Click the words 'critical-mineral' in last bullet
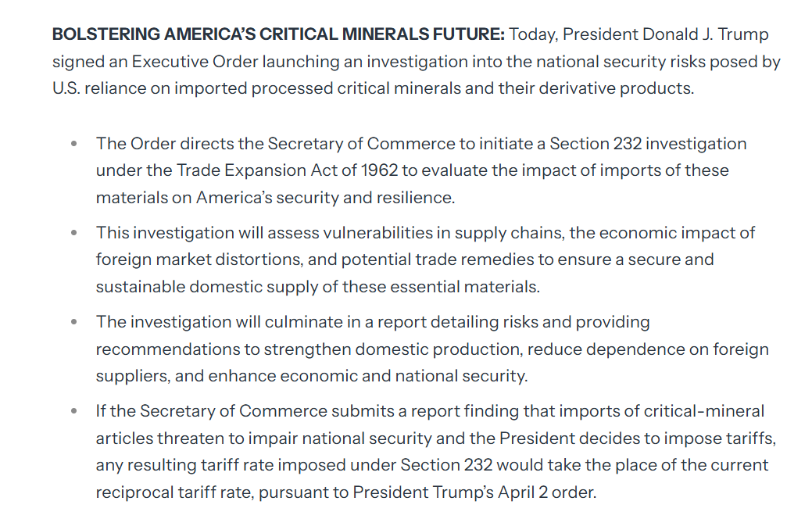Viewport: 812px width, 519px height. 704,411
